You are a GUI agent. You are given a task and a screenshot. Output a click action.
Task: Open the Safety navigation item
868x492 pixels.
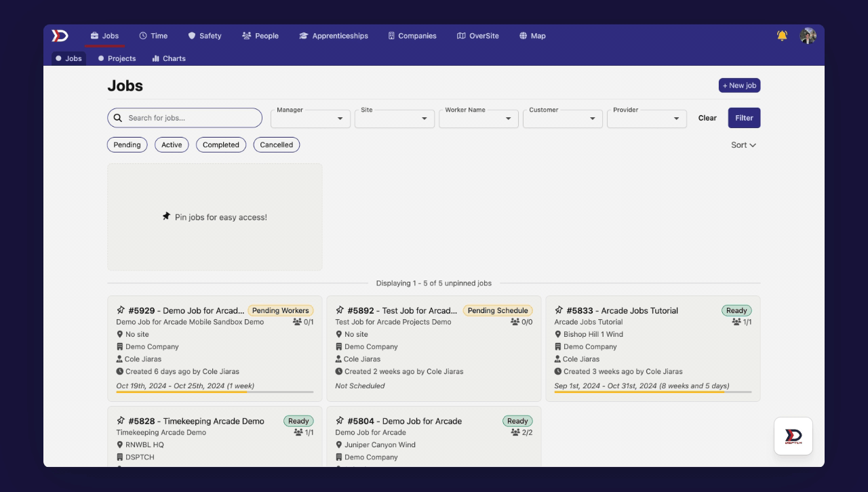coord(205,36)
